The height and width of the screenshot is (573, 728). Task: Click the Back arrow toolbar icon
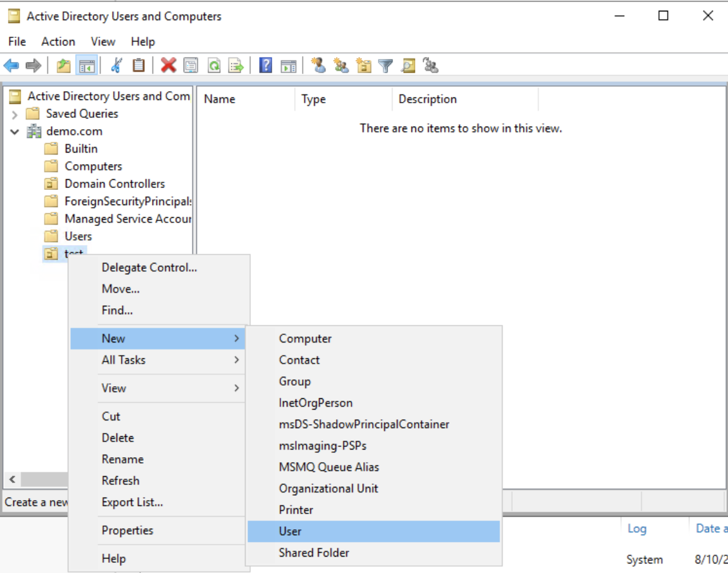11,65
